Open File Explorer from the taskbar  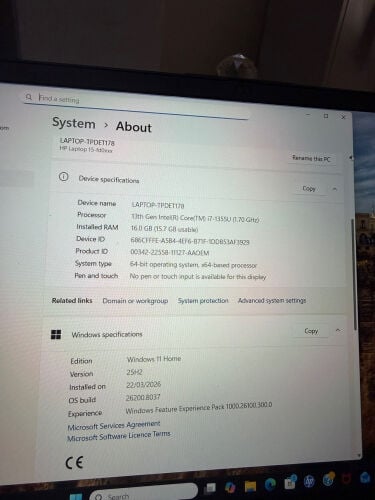251,486
